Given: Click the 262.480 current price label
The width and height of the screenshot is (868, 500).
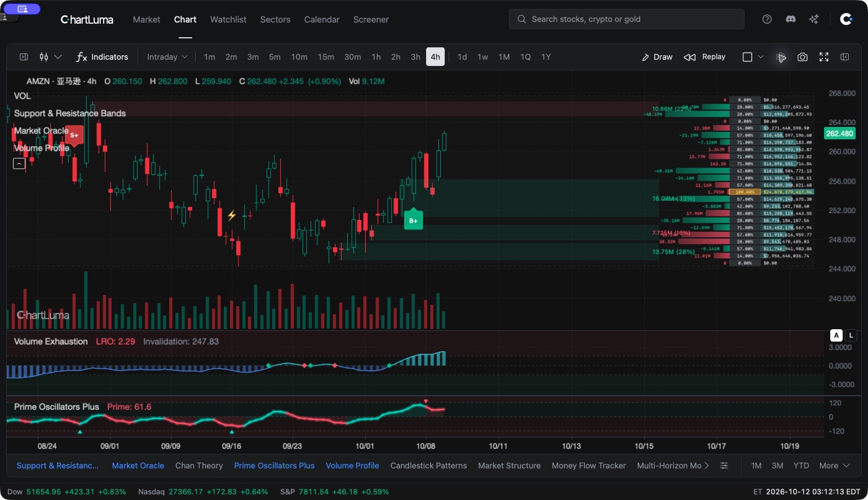Looking at the screenshot, I should [x=839, y=134].
